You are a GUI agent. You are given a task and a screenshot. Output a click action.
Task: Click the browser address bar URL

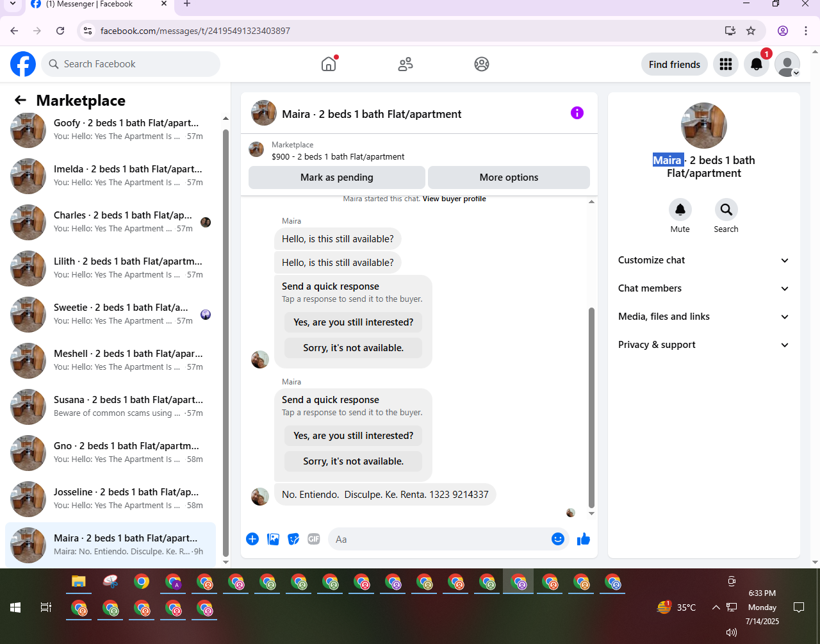tap(195, 31)
